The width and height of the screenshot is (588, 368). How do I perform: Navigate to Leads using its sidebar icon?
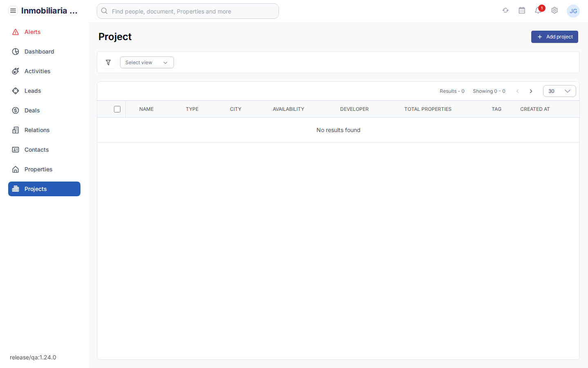[x=15, y=91]
